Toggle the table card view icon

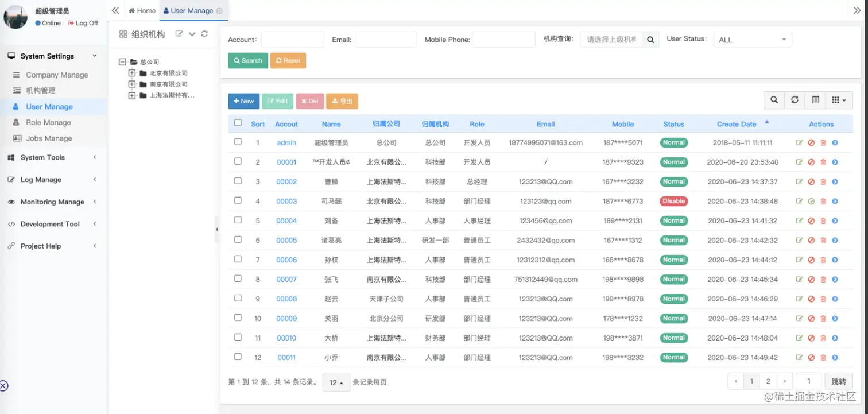point(815,100)
